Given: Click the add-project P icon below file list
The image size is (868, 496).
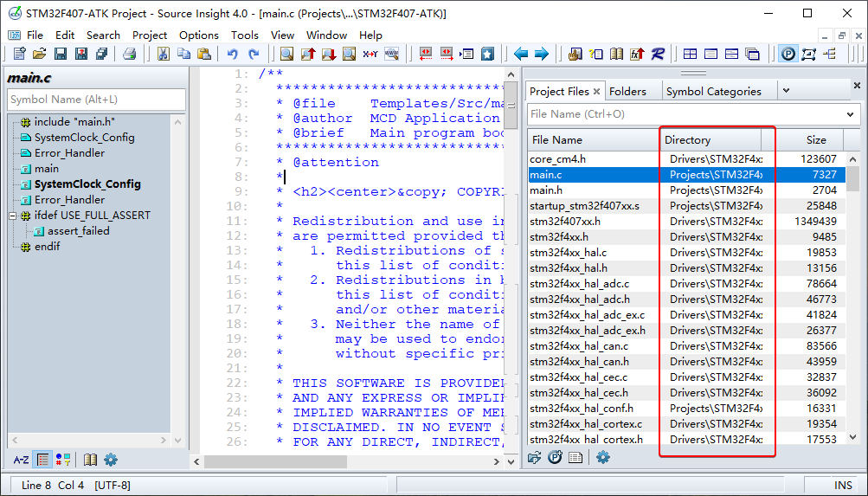Looking at the screenshot, I should point(556,458).
